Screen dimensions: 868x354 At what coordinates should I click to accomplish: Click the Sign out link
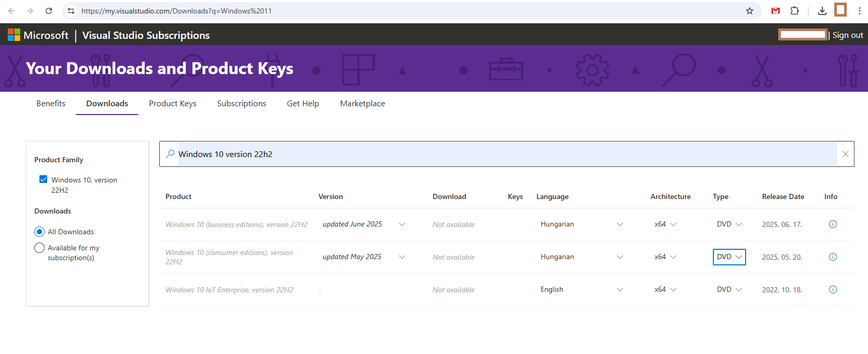848,35
